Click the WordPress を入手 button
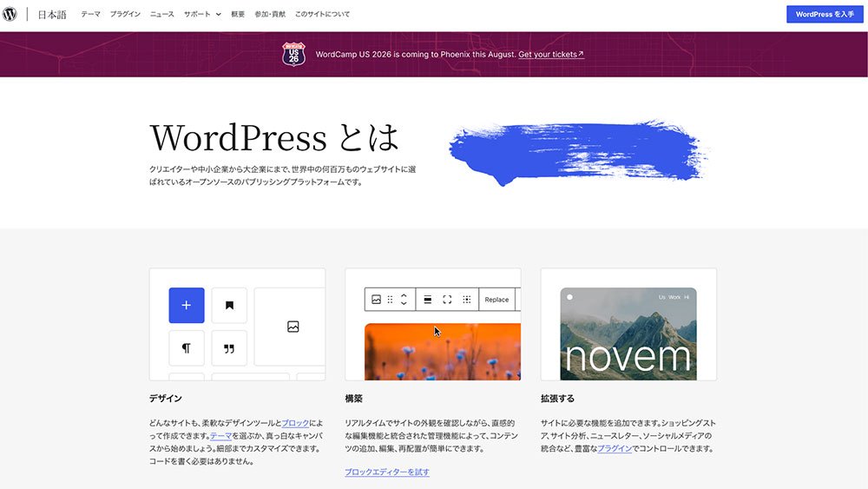Screen dimensions: 868x489 pos(825,15)
